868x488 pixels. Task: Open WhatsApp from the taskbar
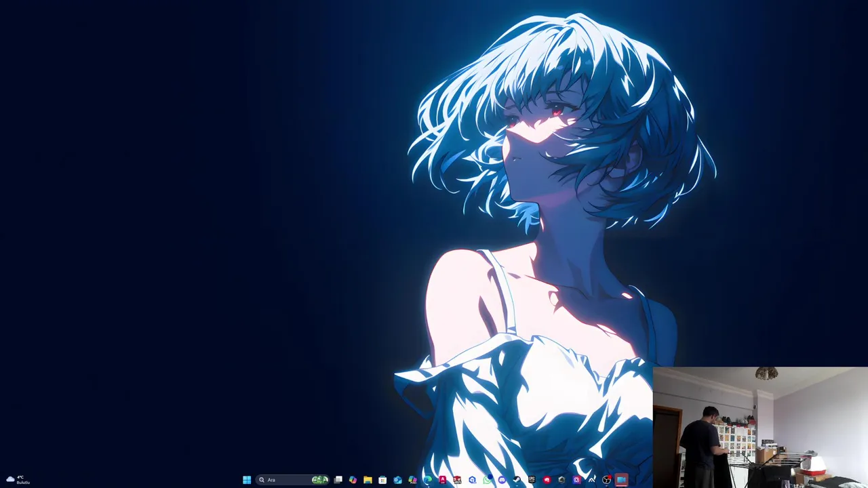coord(488,480)
